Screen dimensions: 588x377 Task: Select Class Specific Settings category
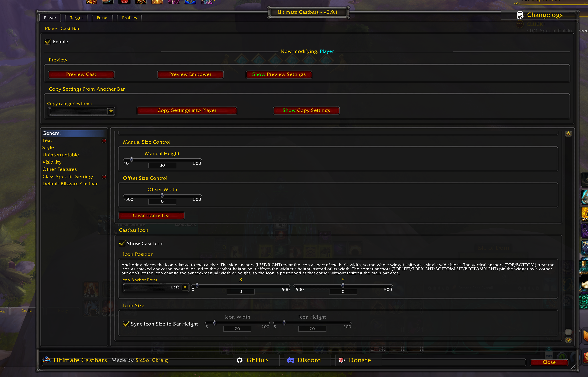pos(68,177)
